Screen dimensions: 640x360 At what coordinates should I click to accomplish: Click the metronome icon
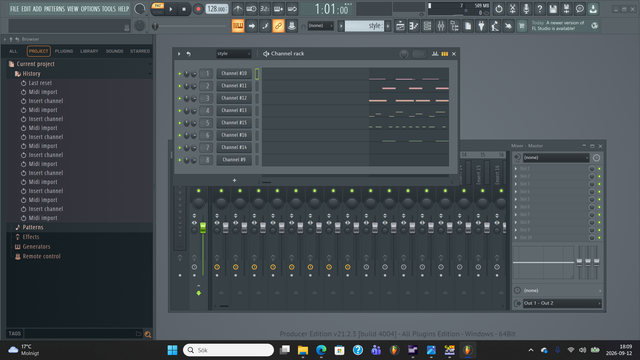tap(238, 9)
